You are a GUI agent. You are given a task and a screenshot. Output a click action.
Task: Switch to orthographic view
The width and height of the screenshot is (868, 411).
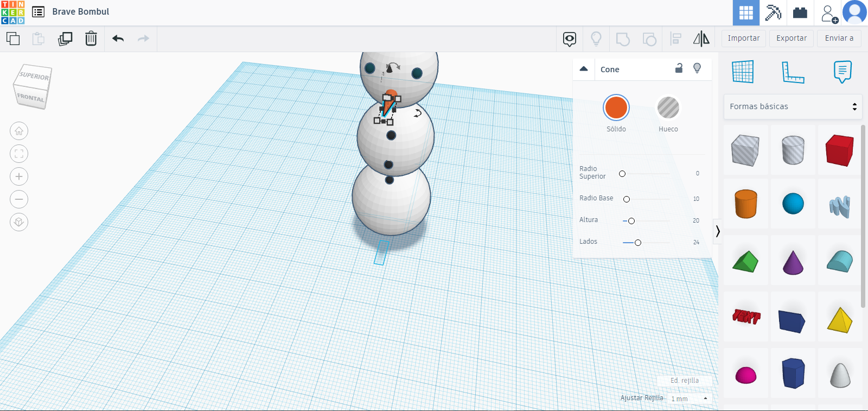19,222
